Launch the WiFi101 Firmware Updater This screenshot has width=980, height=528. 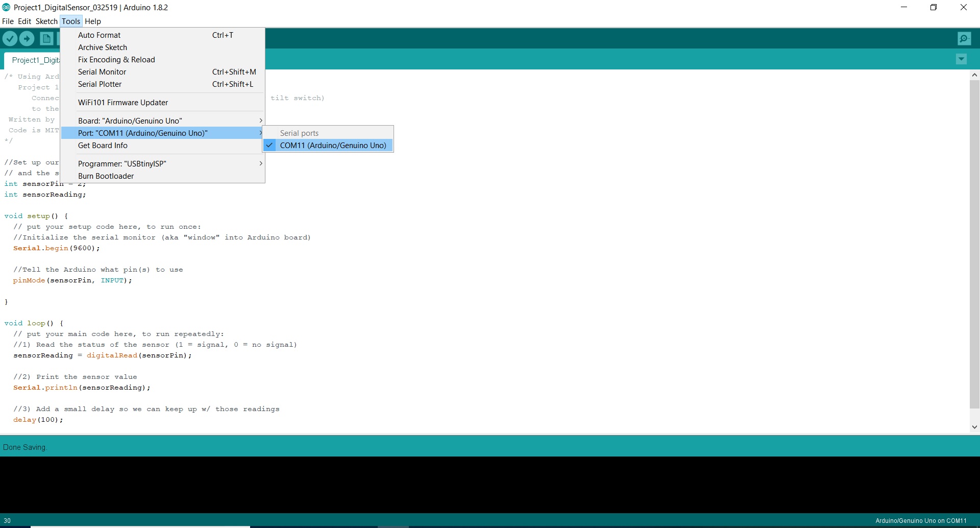coord(123,102)
